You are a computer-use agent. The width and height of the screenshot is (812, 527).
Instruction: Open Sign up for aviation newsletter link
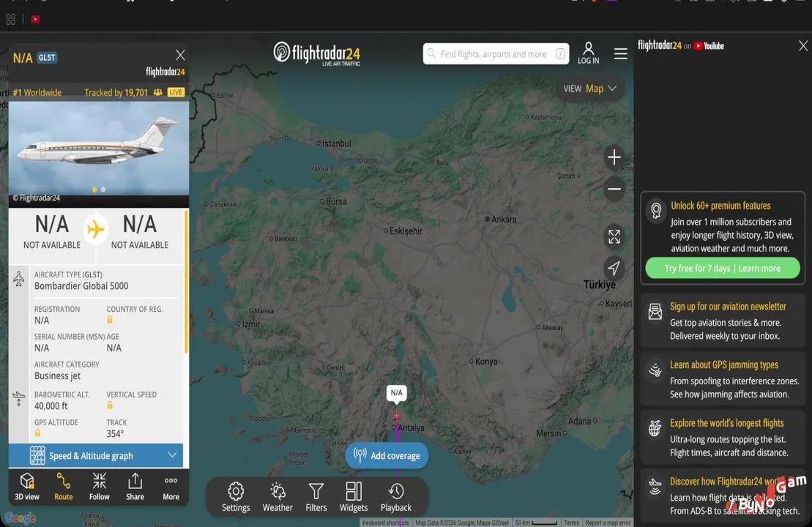(x=728, y=307)
